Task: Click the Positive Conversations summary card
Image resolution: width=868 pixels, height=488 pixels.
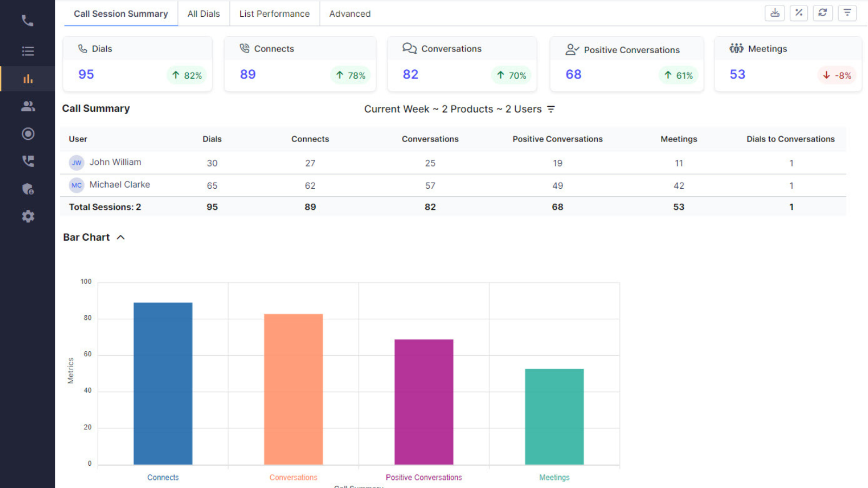Action: click(627, 64)
